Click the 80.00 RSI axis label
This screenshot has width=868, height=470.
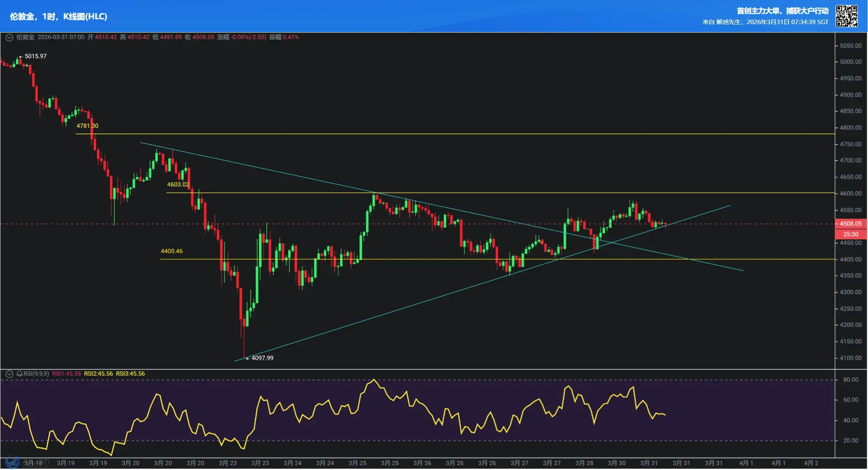point(850,380)
